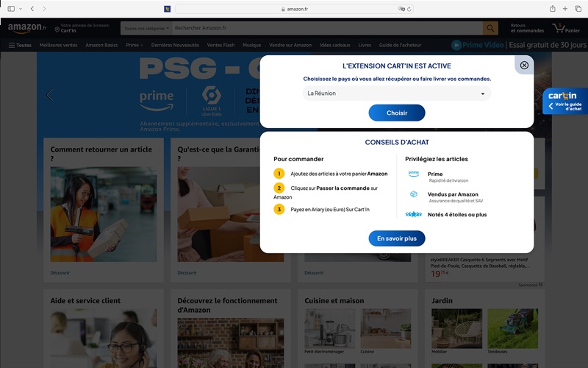The width and height of the screenshot is (588, 368).
Task: Click the orange search magnifier button
Action: pyautogui.click(x=490, y=28)
